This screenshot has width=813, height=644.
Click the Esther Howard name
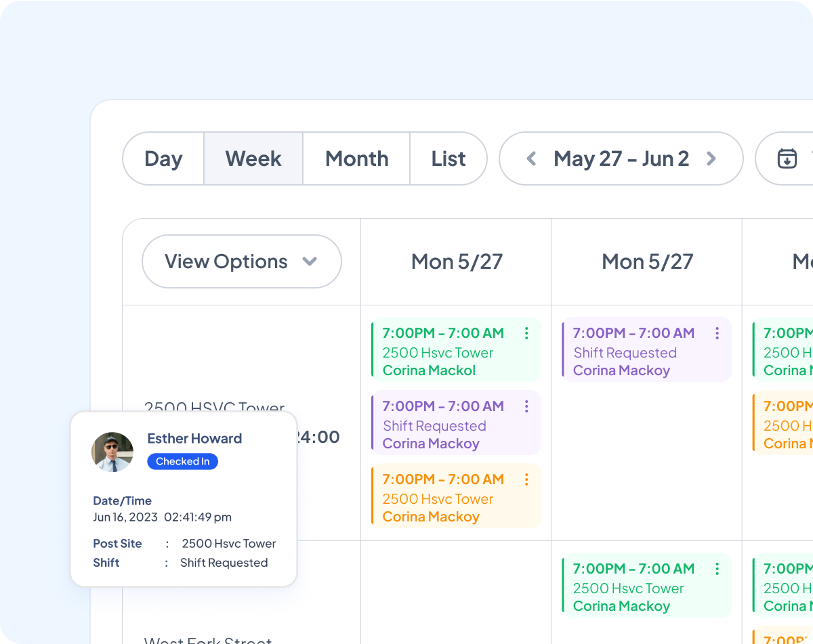click(194, 438)
